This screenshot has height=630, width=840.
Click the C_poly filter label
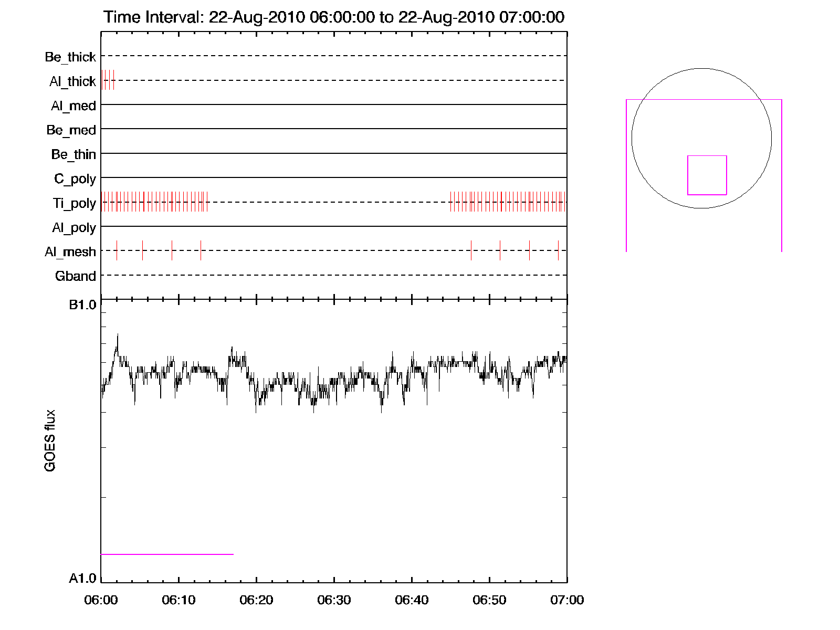(75, 179)
